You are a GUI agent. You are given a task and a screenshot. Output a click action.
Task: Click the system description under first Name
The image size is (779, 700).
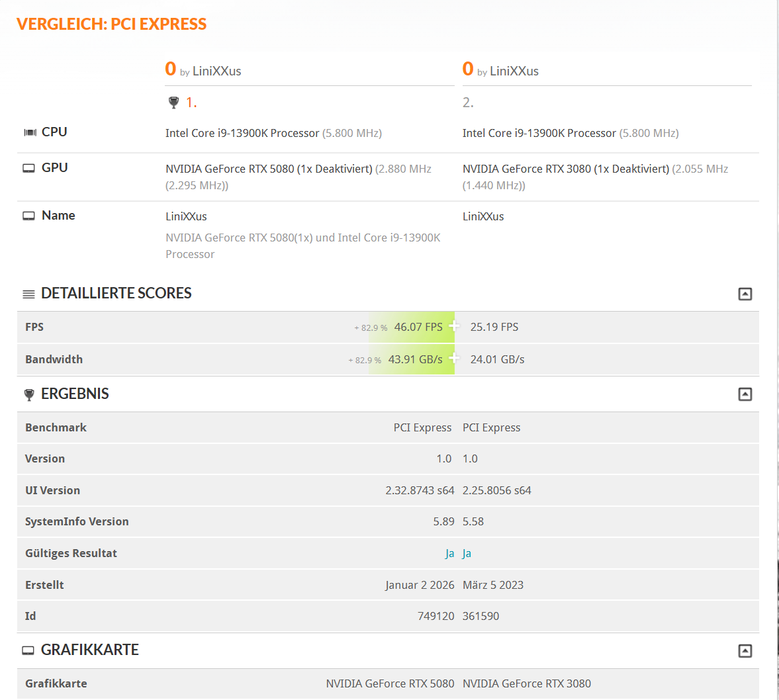pos(302,246)
